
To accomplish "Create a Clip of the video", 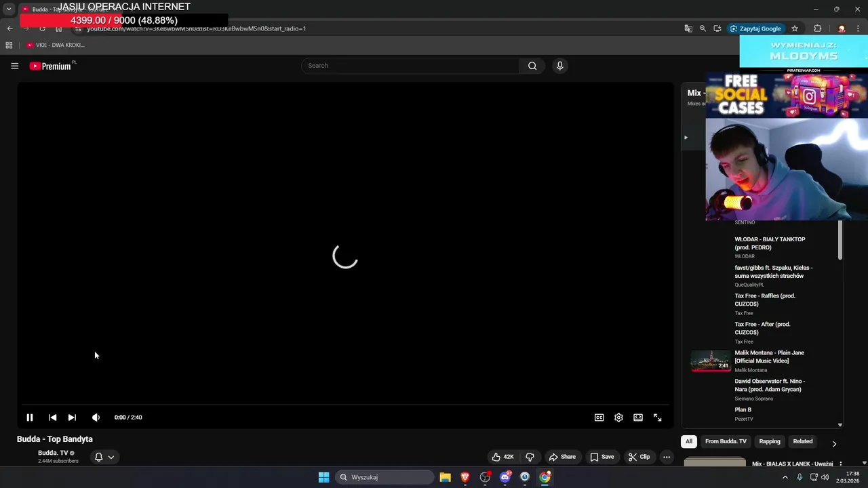I will (639, 457).
